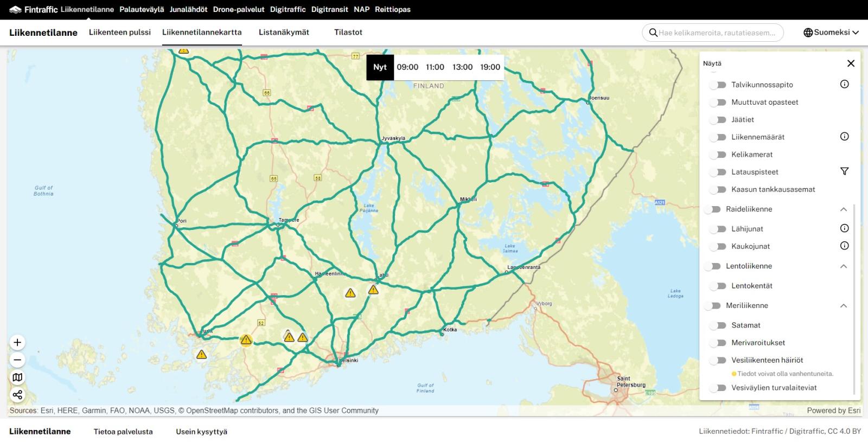Open the Tilastot tab

[x=348, y=33]
